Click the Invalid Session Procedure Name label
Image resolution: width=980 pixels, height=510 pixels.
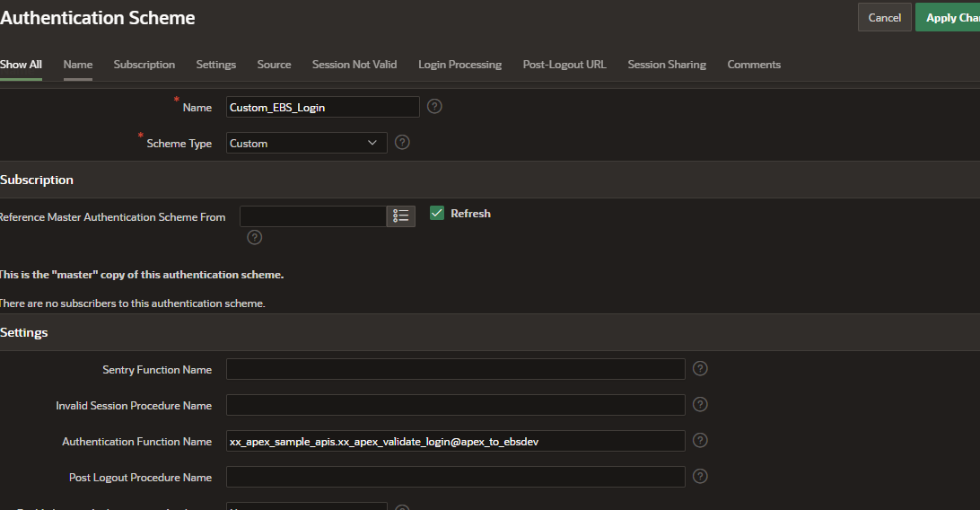point(134,406)
